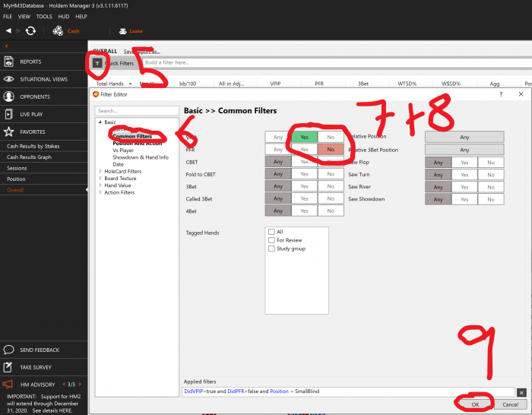The image size is (532, 415).
Task: Expand Action Filters tree node
Action: click(x=100, y=192)
